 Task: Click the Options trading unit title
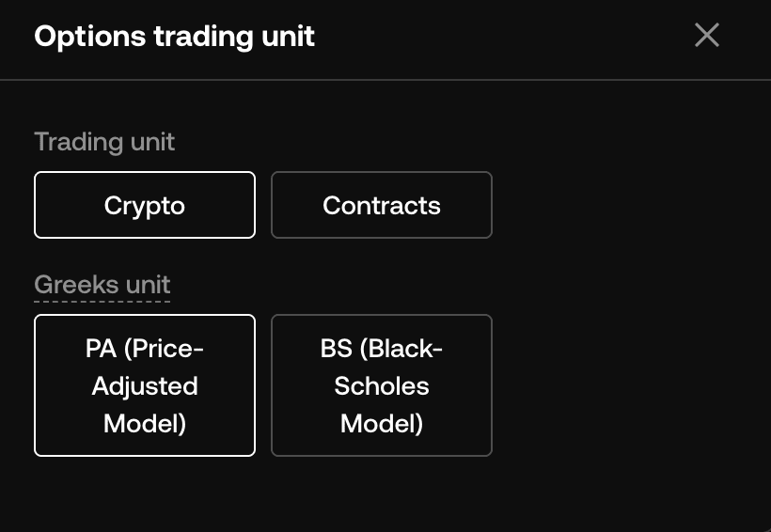coord(174,37)
